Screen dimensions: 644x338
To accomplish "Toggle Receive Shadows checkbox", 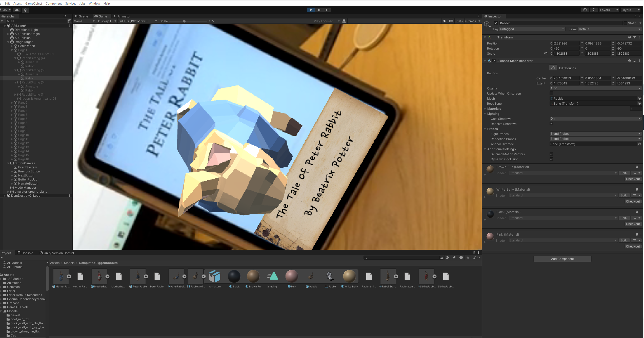I will point(551,124).
